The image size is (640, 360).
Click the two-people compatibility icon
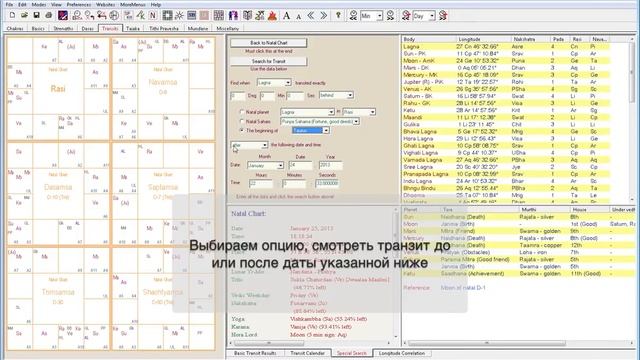(233, 16)
